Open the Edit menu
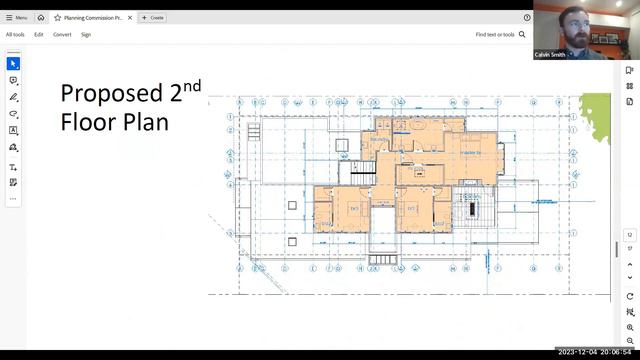 [39, 35]
